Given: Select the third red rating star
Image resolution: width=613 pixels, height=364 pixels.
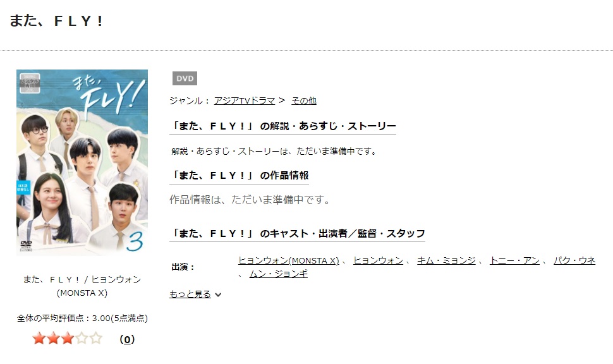Looking at the screenshot, I should point(67,338).
